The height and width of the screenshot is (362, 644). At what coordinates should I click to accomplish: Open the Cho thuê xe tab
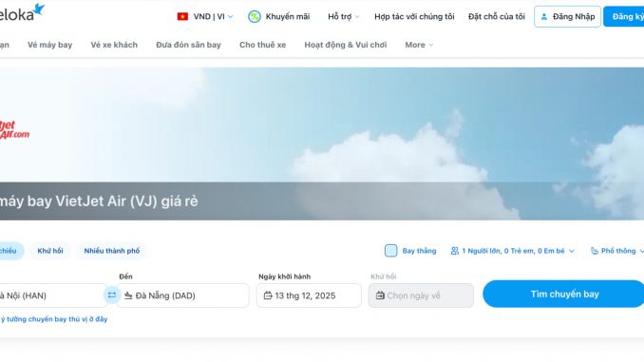(x=263, y=45)
